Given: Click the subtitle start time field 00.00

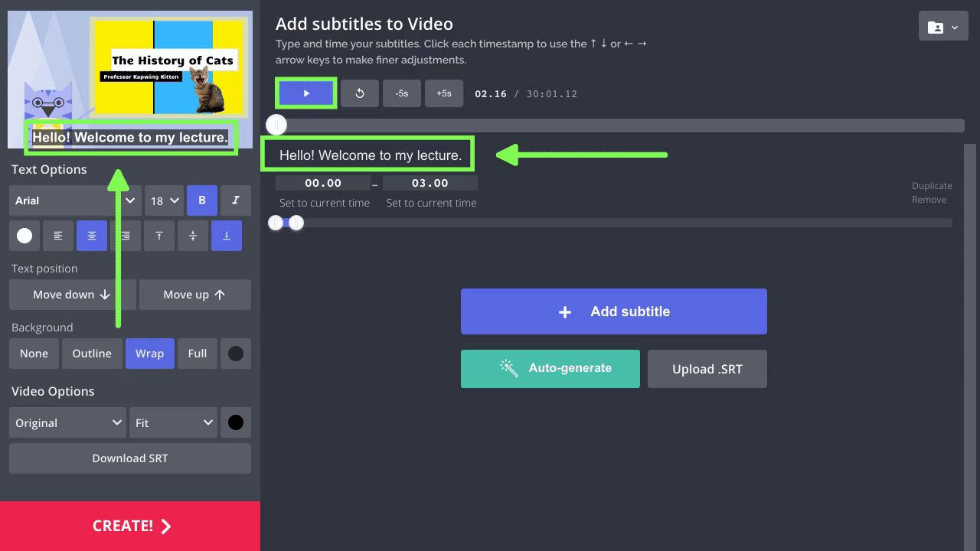Looking at the screenshot, I should (323, 183).
